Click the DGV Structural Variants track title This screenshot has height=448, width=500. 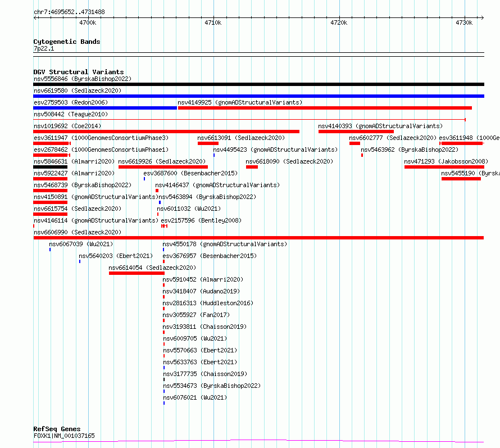[79, 72]
